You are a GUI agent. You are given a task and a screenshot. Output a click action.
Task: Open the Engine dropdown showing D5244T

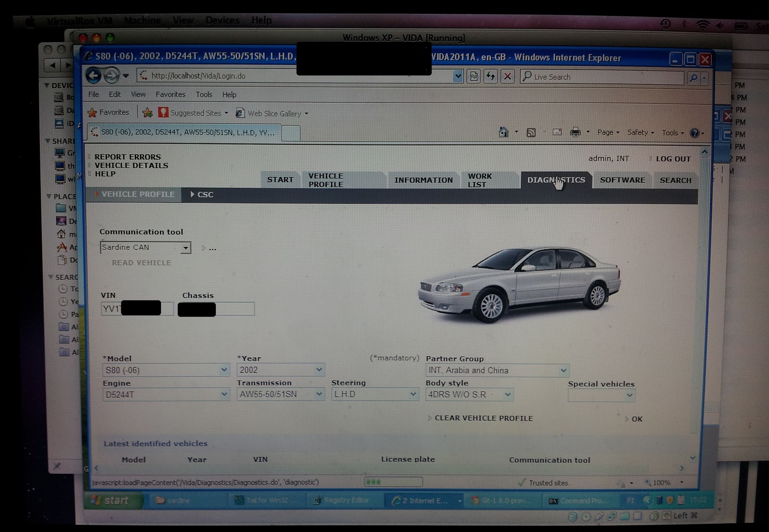pos(166,395)
